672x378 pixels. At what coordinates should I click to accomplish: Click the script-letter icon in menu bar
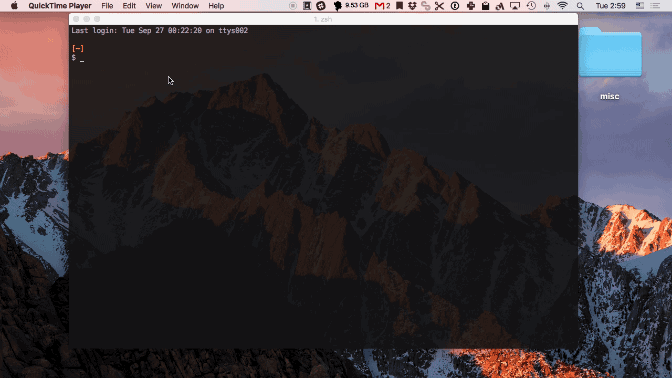(x=500, y=6)
